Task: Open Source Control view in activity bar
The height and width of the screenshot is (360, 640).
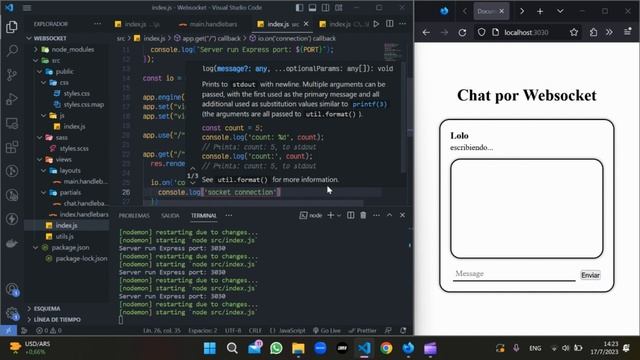Action: tap(12, 75)
